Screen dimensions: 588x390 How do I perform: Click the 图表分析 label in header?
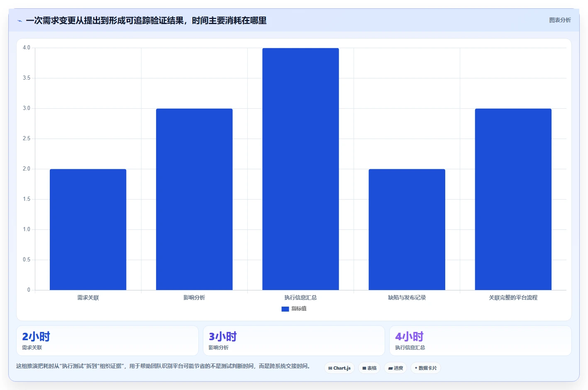(x=560, y=20)
